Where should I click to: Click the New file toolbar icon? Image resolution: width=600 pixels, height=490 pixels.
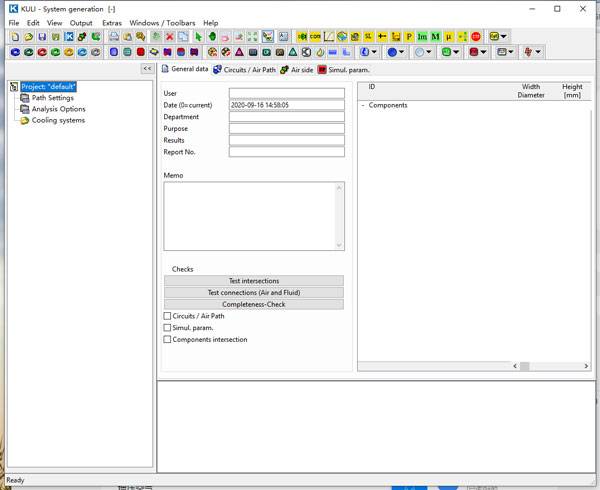15,37
